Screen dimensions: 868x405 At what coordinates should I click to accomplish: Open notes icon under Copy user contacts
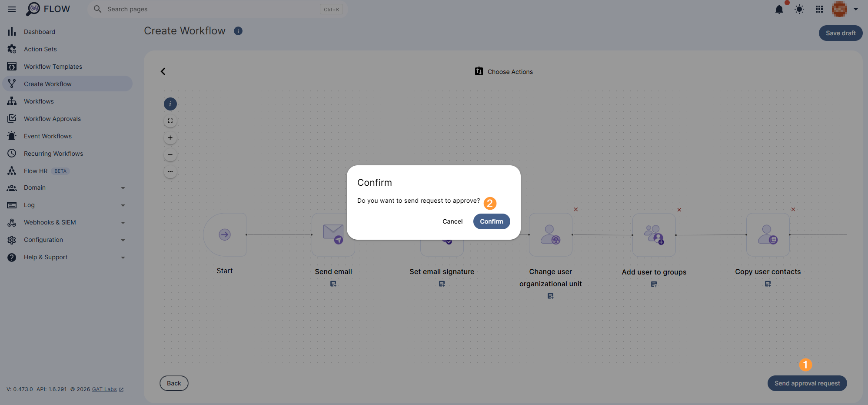[768, 284]
